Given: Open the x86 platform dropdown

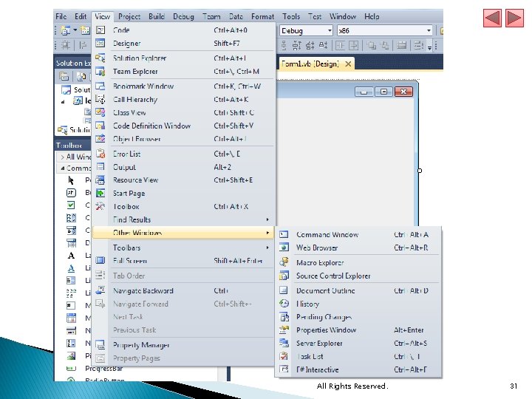Looking at the screenshot, I should tap(429, 31).
